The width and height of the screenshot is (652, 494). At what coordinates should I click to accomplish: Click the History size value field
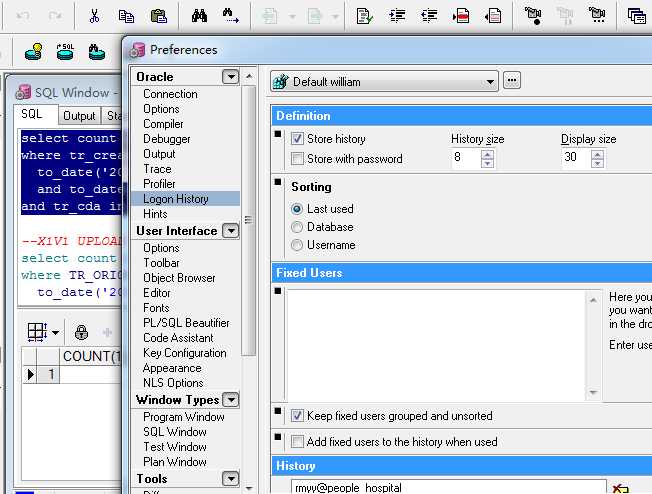pos(466,158)
